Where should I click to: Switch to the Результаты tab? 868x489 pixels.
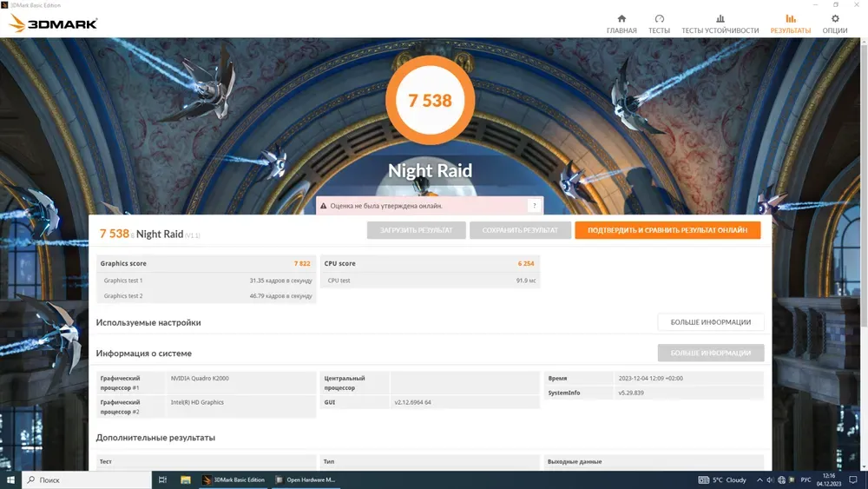pos(790,23)
